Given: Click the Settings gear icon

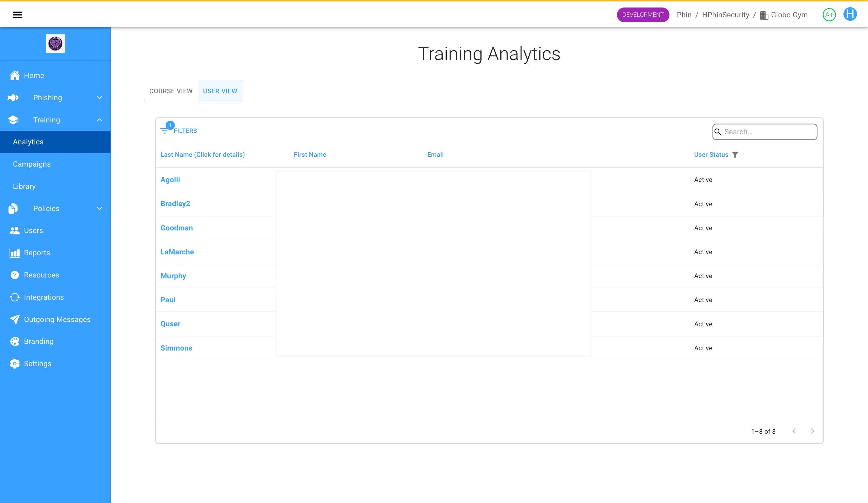Looking at the screenshot, I should 14,363.
